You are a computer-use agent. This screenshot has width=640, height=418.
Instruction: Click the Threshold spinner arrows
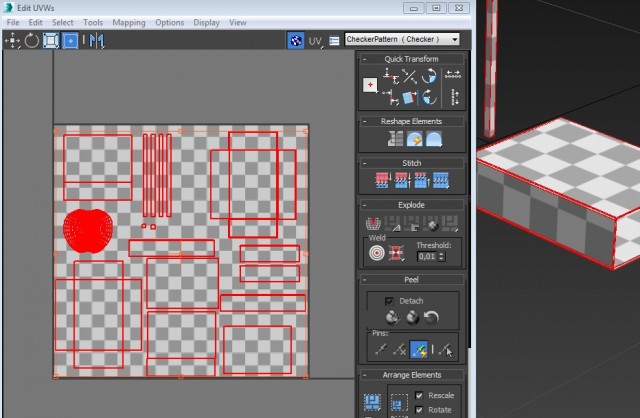441,256
